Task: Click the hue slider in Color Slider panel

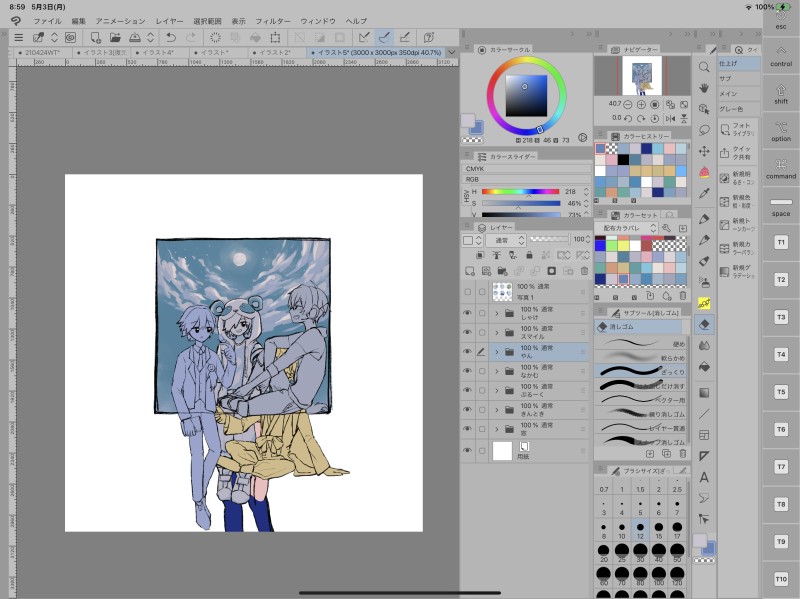Action: 520,191
